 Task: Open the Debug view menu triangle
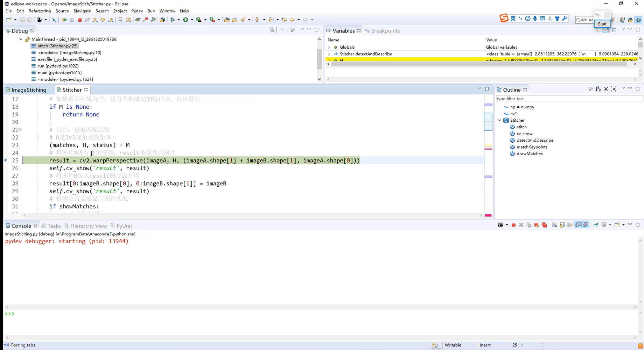(x=302, y=29)
